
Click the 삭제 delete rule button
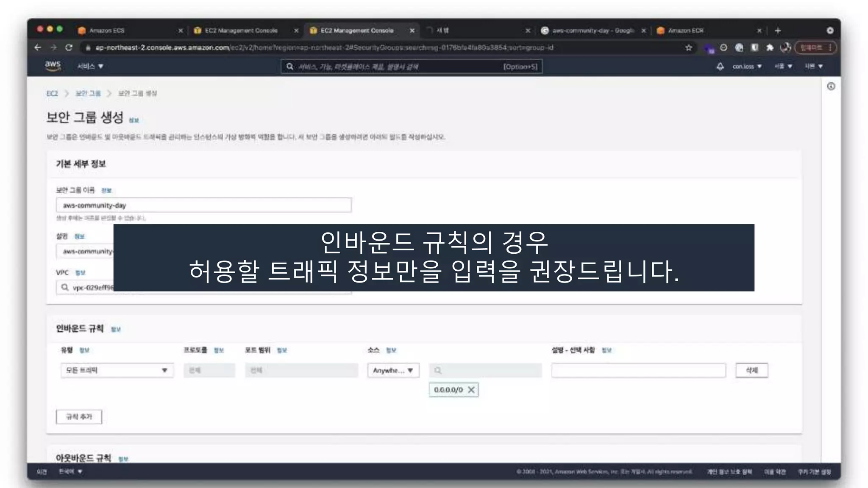751,370
